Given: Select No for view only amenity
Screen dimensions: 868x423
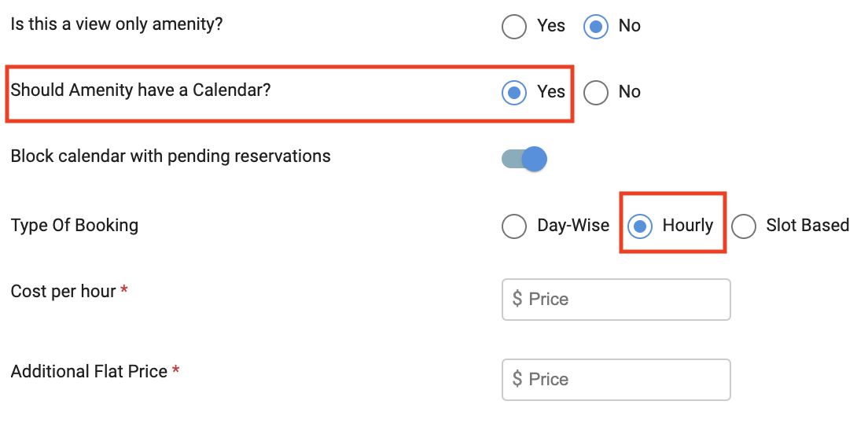Looking at the screenshot, I should click(x=596, y=27).
